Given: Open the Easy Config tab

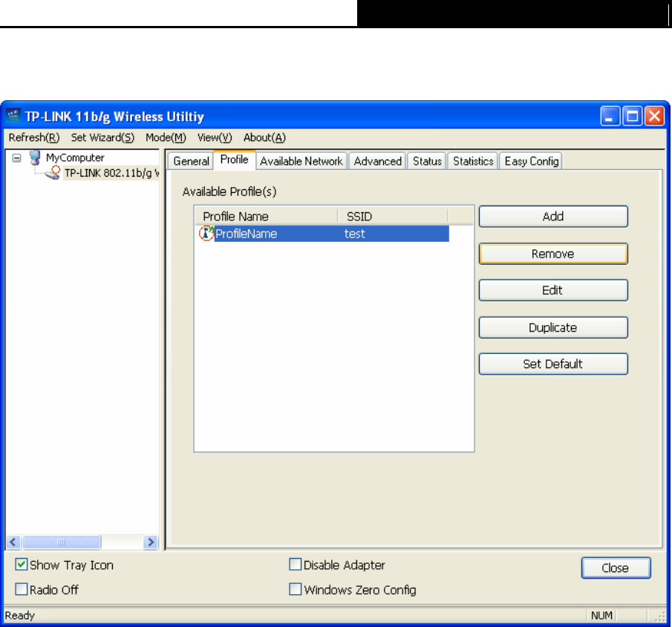Looking at the screenshot, I should tap(532, 161).
